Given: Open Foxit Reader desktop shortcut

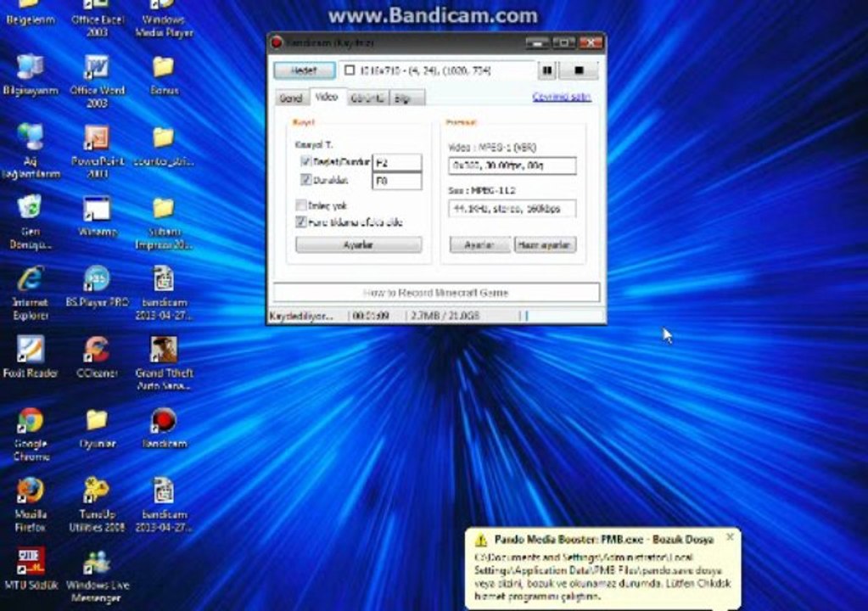Looking at the screenshot, I should 30,350.
